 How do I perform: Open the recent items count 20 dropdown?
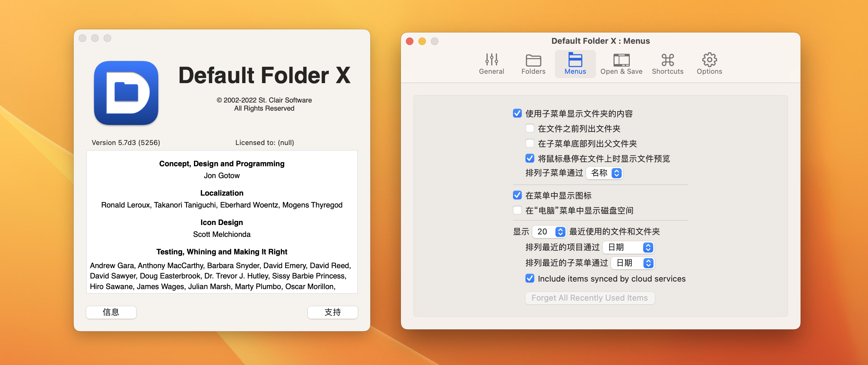point(549,232)
